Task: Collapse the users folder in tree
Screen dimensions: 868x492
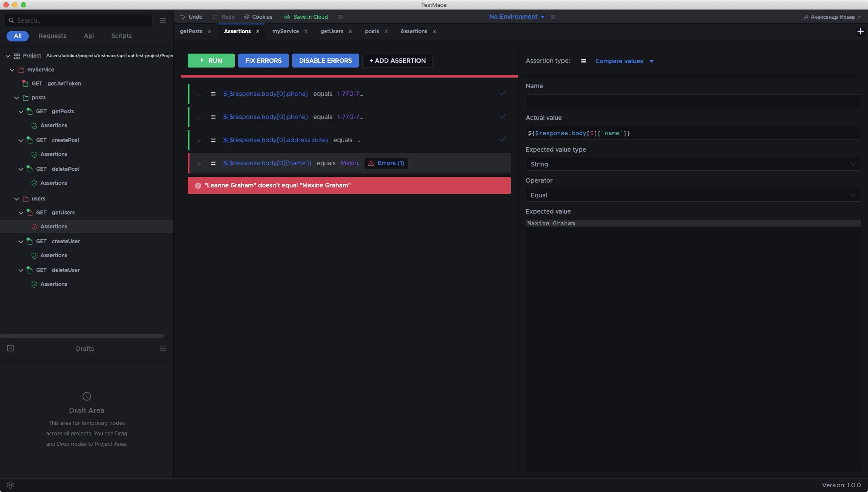Action: tap(17, 199)
